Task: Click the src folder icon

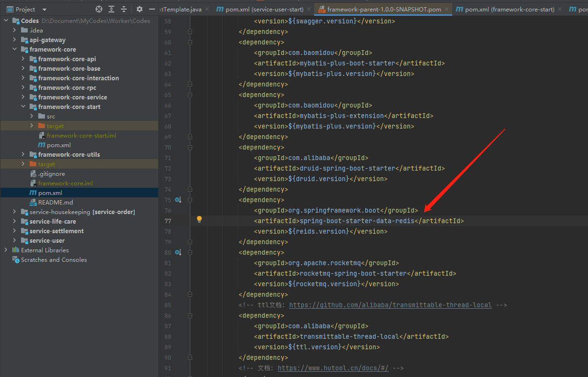Action: 42,116
